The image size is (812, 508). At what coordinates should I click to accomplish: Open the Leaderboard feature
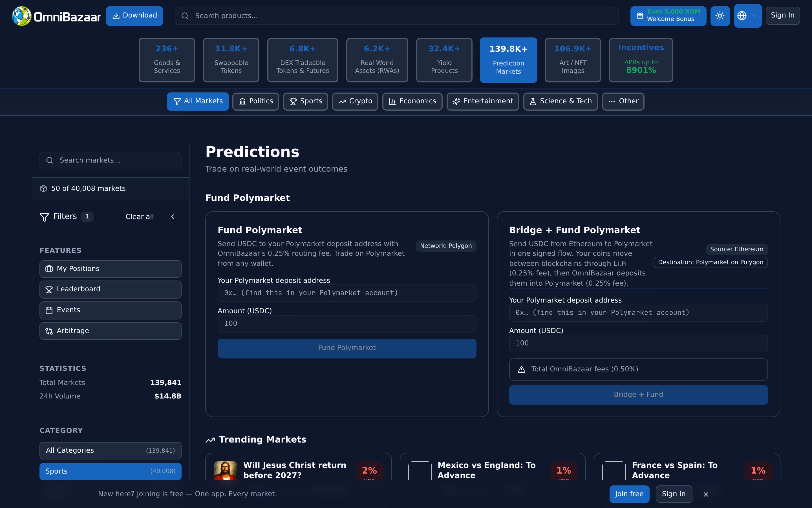[111, 289]
